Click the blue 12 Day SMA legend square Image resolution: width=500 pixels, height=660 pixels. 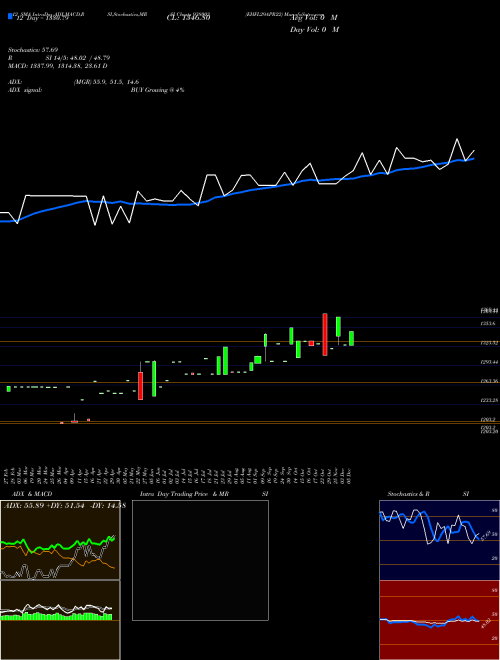pos(10,17)
